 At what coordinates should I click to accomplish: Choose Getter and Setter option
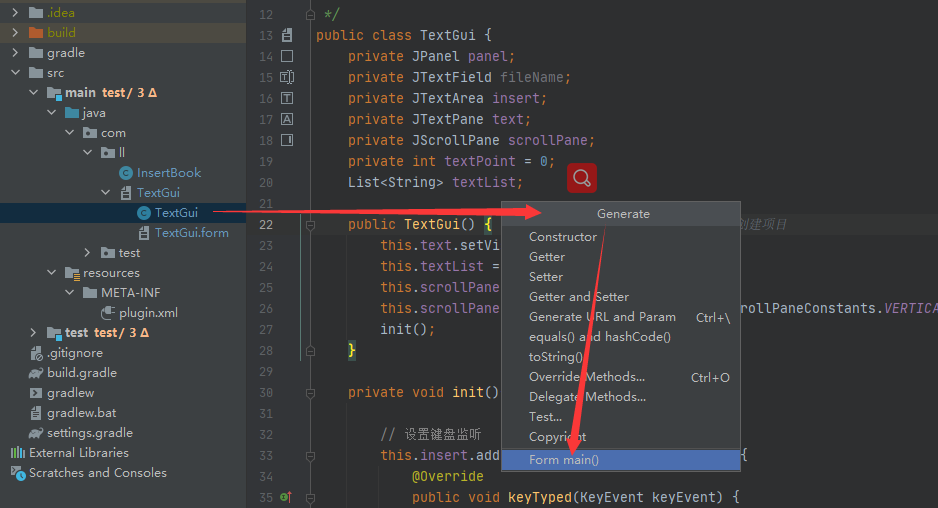[620, 297]
